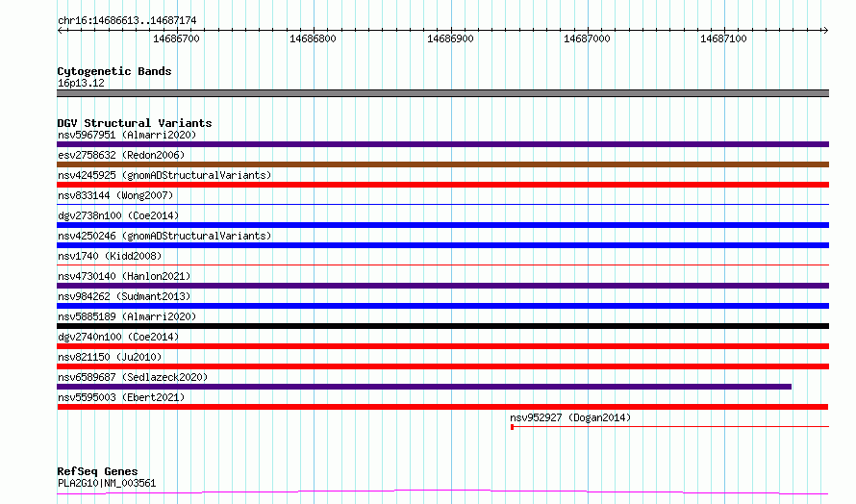Click the thin red nsv1740 line
This screenshot has width=856, height=504.
tap(442, 265)
